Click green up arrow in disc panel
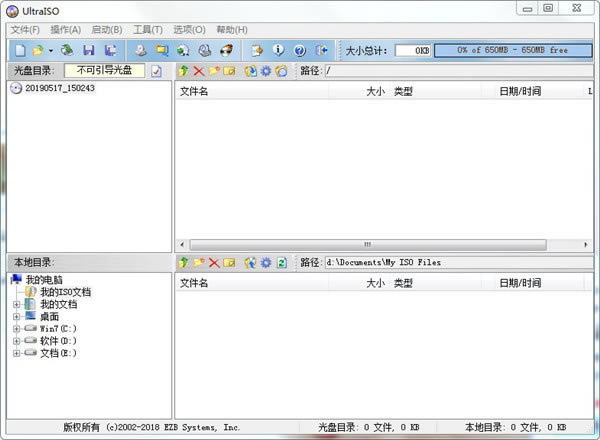The width and height of the screenshot is (600, 440). (182, 71)
